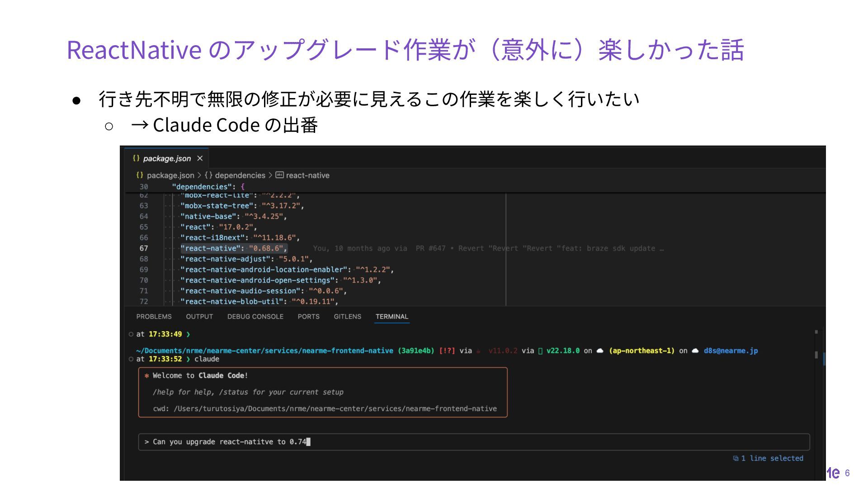The height and width of the screenshot is (488, 868).
Task: Click the "mobx-state-tree": "^3.17.2" line
Action: point(242,206)
